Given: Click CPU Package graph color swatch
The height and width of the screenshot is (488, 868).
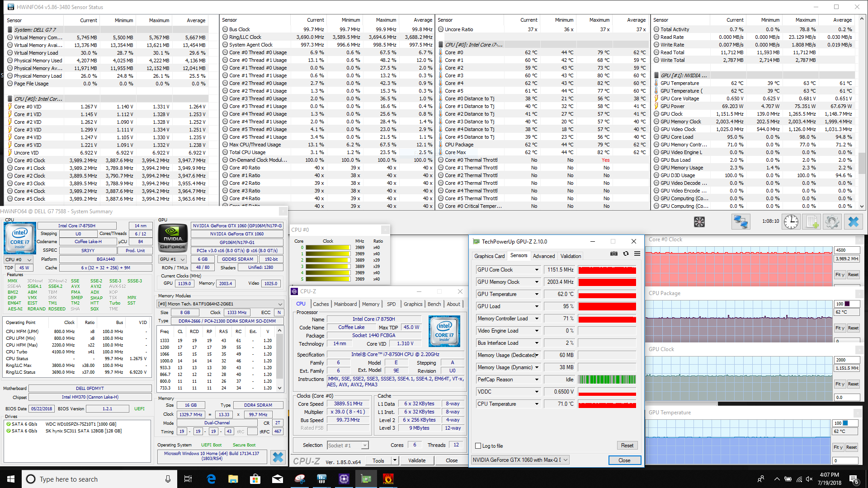Looking at the screenshot, I should (847, 304).
